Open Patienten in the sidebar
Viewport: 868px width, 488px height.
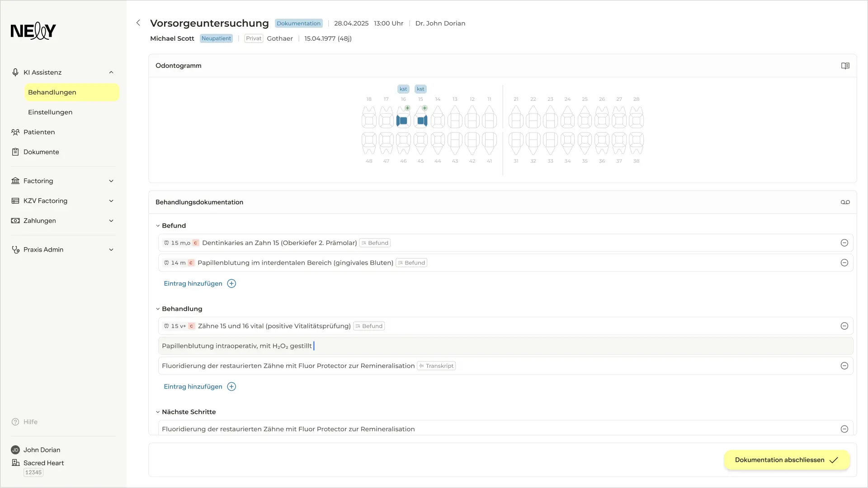(x=39, y=132)
